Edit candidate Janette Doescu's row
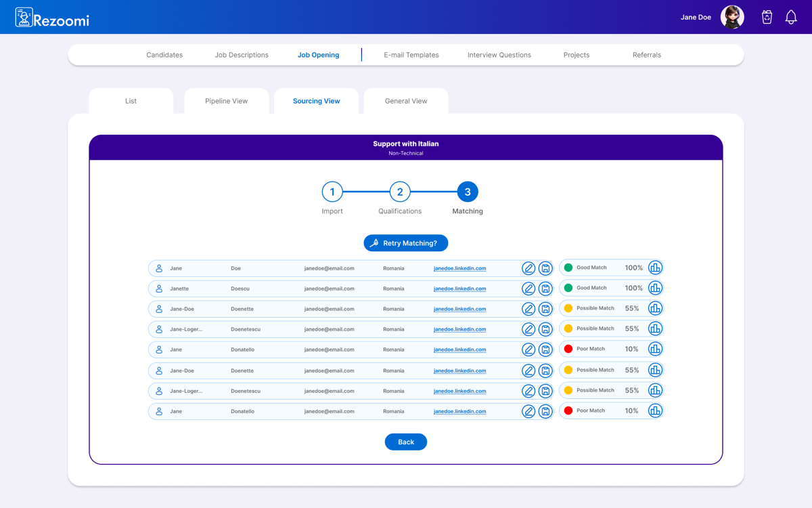 click(528, 289)
